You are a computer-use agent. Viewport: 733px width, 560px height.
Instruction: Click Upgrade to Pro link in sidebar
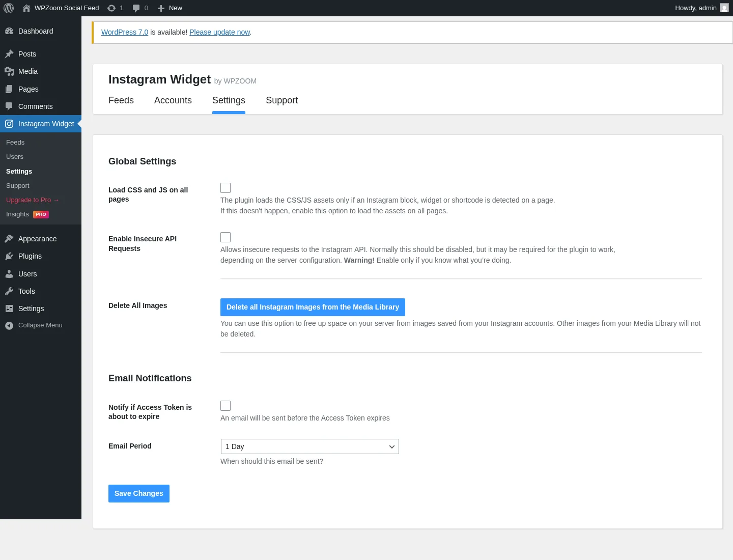pos(33,200)
